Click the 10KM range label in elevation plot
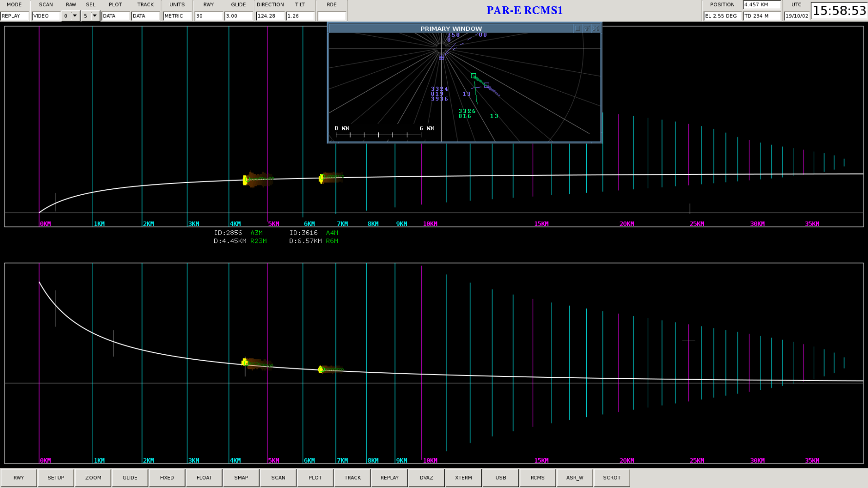This screenshot has height=488, width=868. point(430,224)
